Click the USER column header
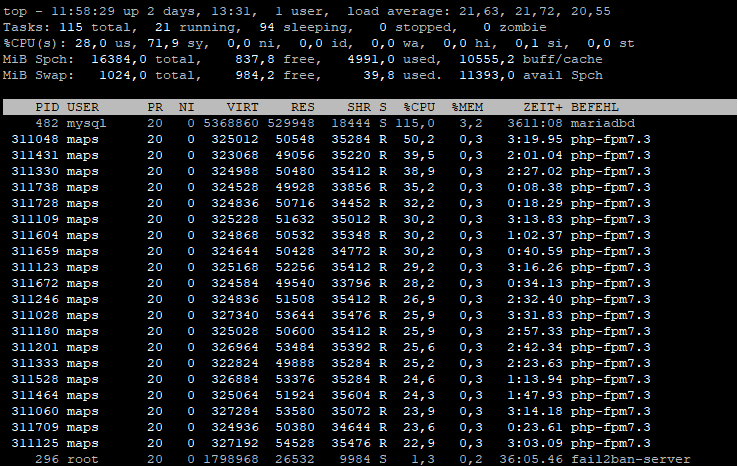Image resolution: width=738 pixels, height=467 pixels. click(83, 107)
